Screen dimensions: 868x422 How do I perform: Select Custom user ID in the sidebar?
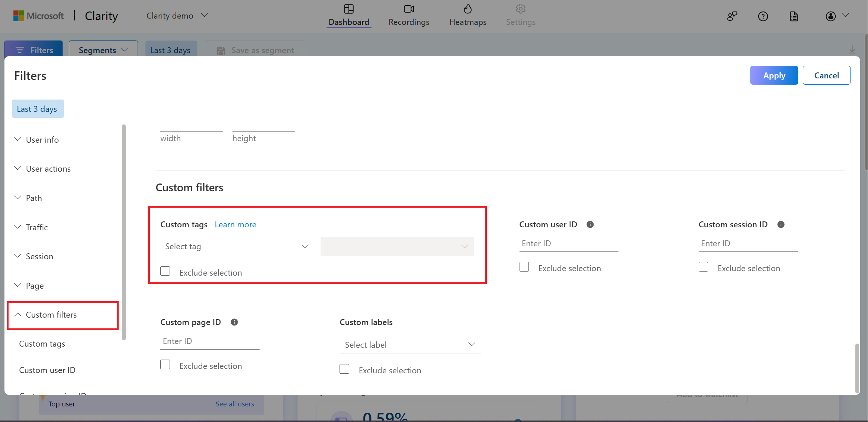pos(47,370)
